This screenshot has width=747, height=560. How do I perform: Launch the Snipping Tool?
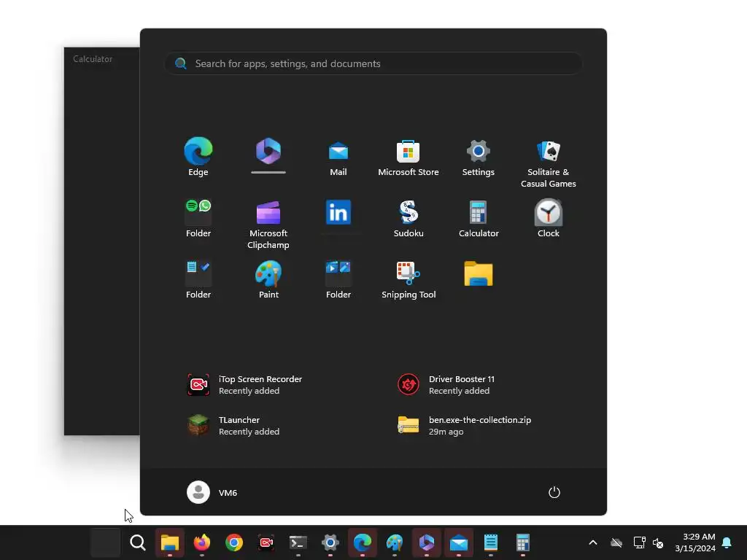click(x=409, y=280)
